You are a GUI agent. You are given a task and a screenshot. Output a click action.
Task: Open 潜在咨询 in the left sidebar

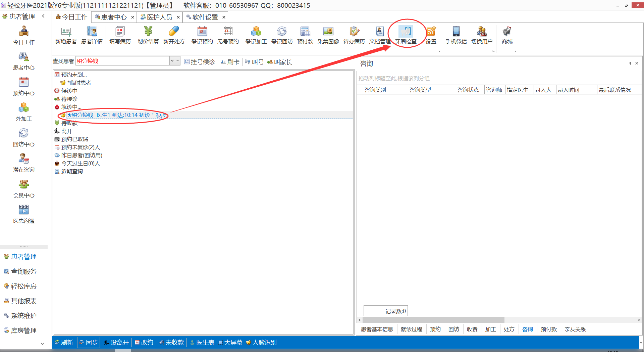click(x=24, y=163)
